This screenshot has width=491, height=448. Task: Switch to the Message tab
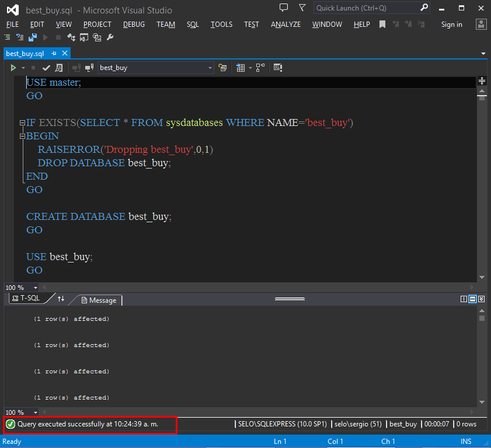99,300
